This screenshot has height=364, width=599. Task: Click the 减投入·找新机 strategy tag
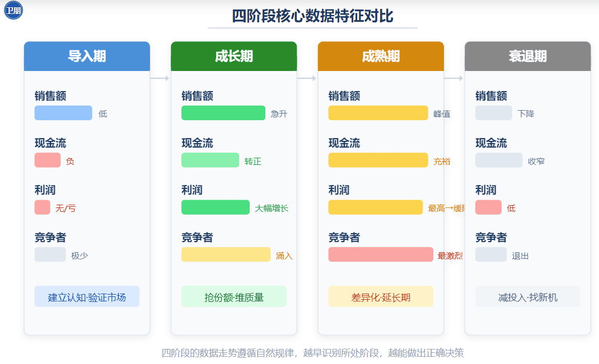pyautogui.click(x=527, y=296)
